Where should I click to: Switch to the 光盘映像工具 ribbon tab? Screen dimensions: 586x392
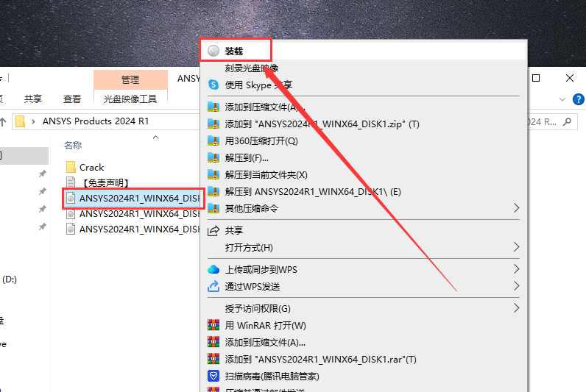pos(130,99)
